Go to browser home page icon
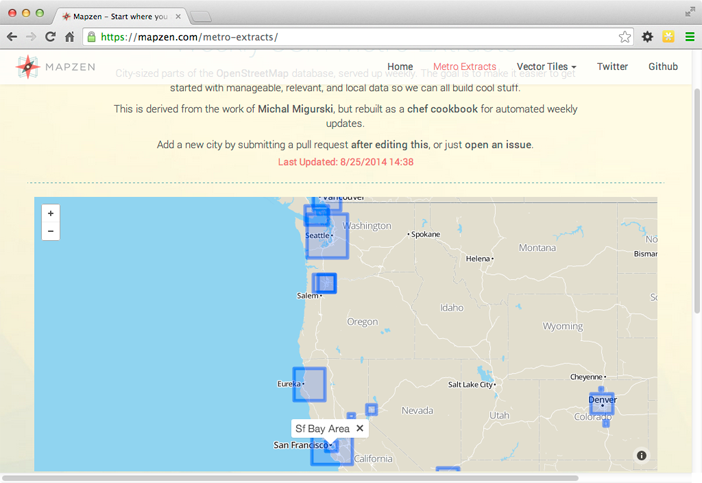Screen dimensions: 702x483 pyautogui.click(x=69, y=37)
